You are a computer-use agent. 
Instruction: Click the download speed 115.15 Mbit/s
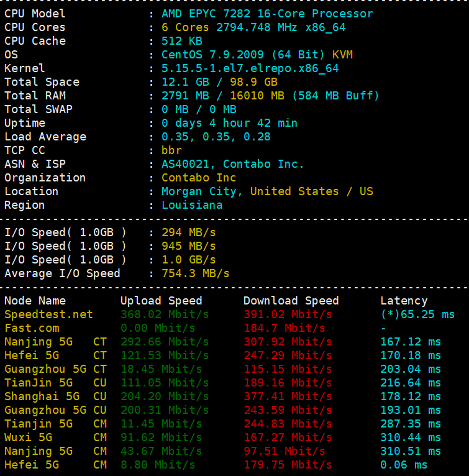click(288, 369)
